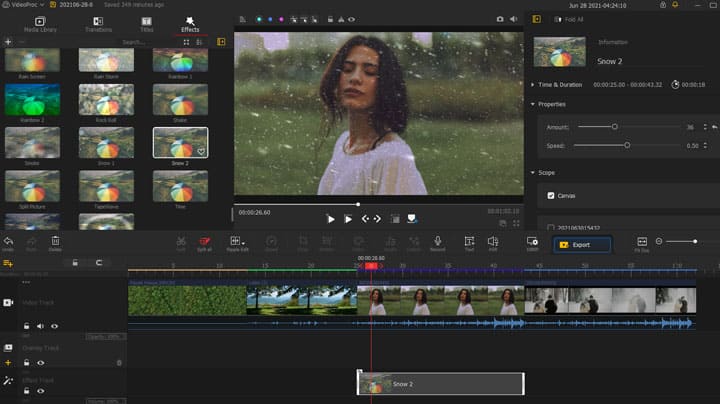The height and width of the screenshot is (404, 720).
Task: Switch to the Transitions tab
Action: pos(97,22)
